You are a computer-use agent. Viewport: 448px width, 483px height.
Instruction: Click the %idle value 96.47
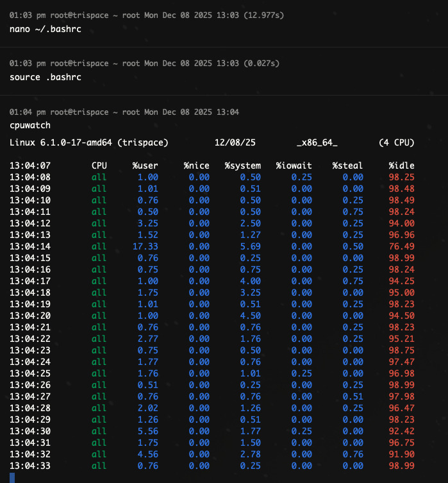click(402, 408)
